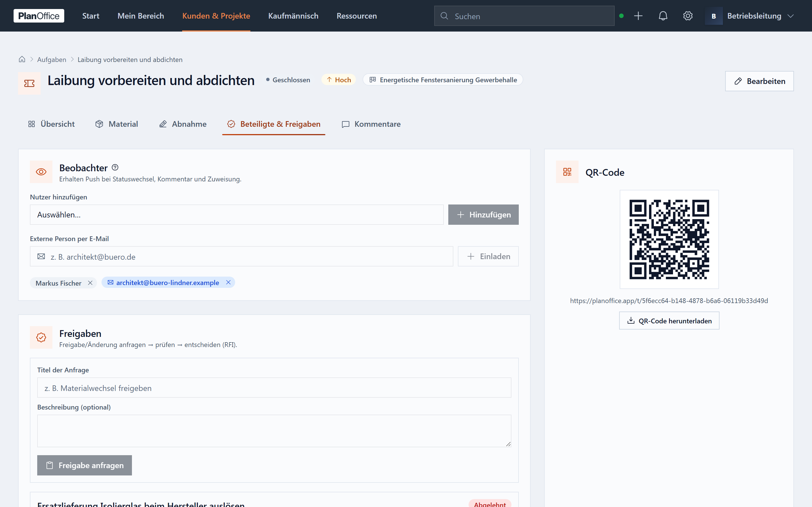This screenshot has height=507, width=812.
Task: Switch to the Kommentare tab
Action: click(x=371, y=124)
